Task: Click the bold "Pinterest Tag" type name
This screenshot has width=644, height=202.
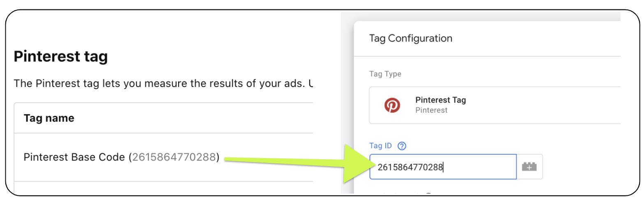Action: pyautogui.click(x=440, y=100)
